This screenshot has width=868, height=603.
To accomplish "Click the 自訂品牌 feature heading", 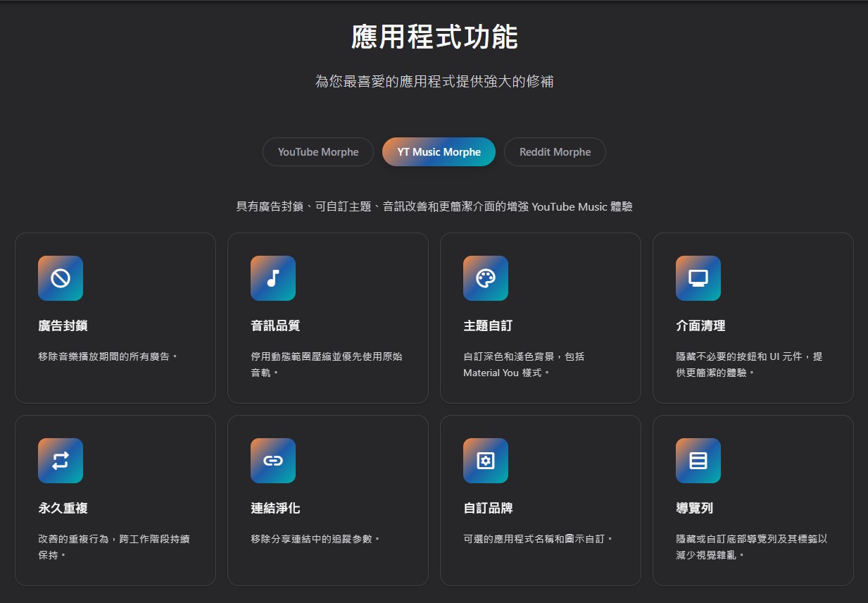I will pos(488,509).
